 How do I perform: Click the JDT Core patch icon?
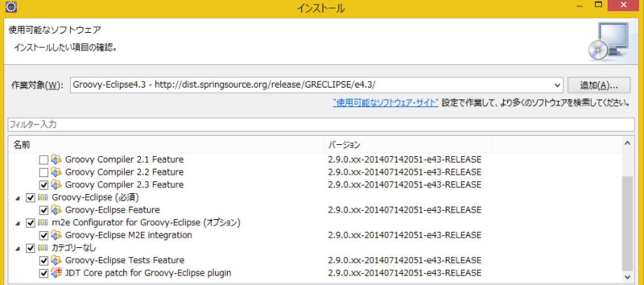(56, 273)
